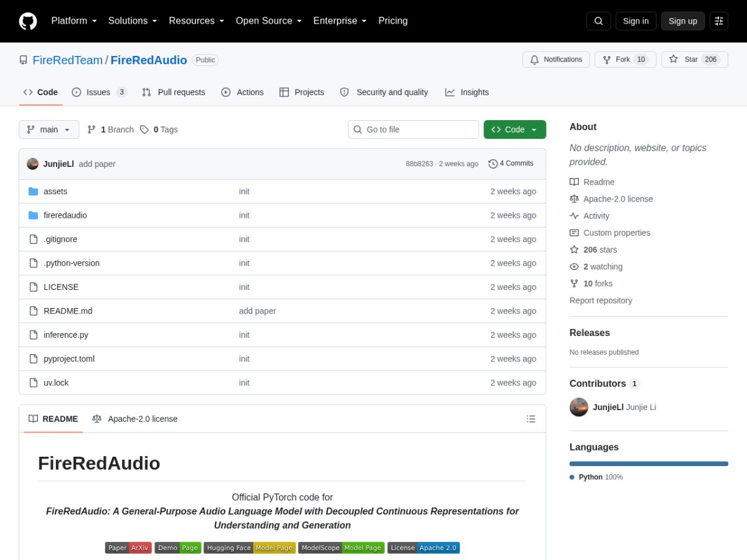Click the Sign up button

pyautogui.click(x=683, y=21)
